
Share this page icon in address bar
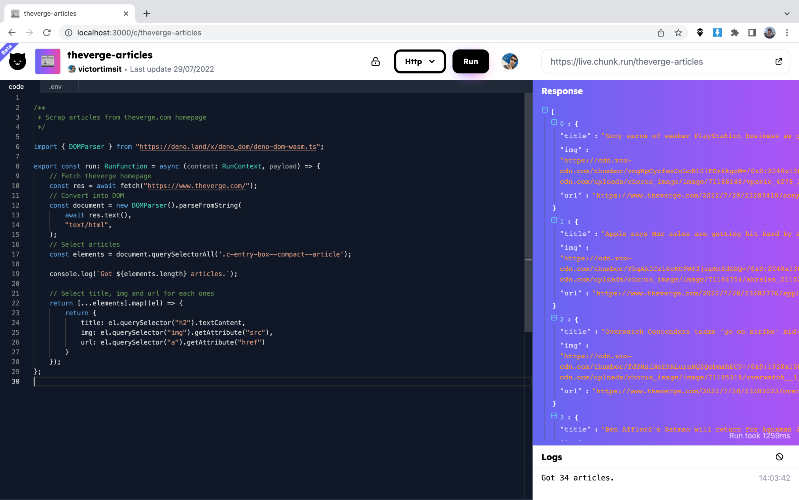pyautogui.click(x=661, y=33)
